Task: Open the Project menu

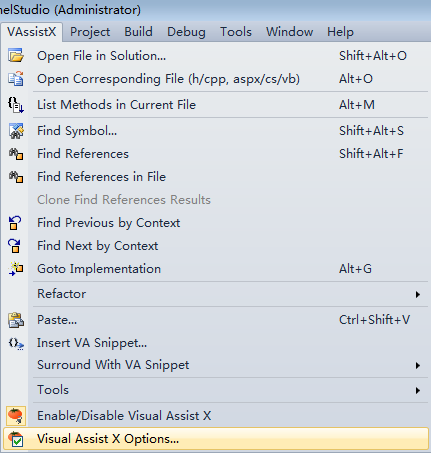Action: coord(90,32)
